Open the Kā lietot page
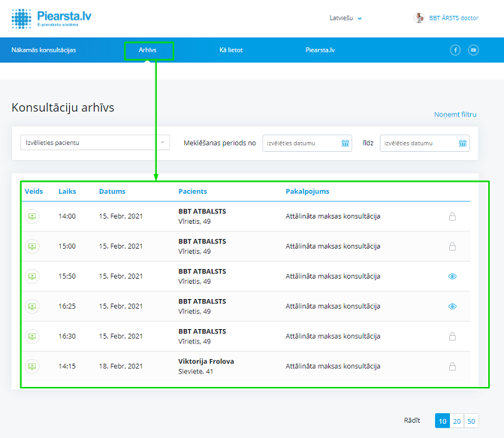 pos(231,50)
